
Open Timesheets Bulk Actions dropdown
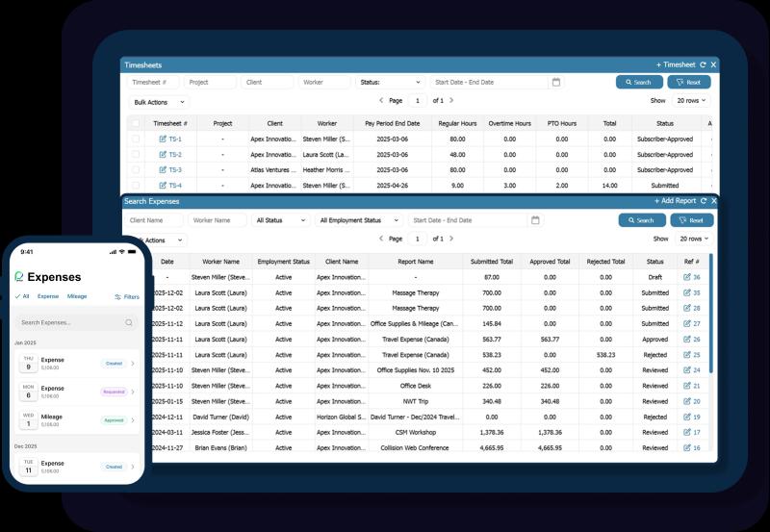tap(159, 101)
